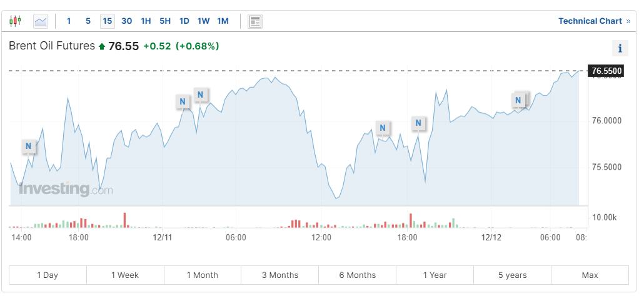Set the interval to 1 minute
The width and height of the screenshot is (644, 308).
(69, 21)
